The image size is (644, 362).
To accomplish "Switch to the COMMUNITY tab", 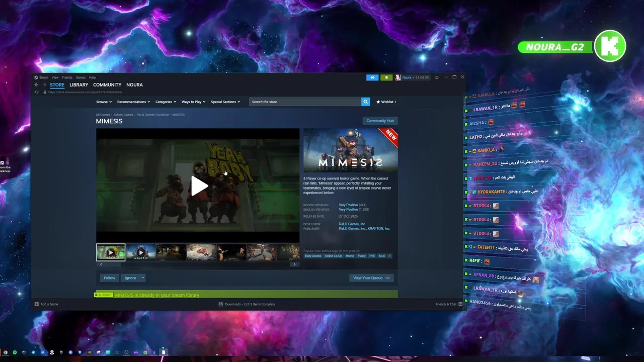I will pos(107,85).
